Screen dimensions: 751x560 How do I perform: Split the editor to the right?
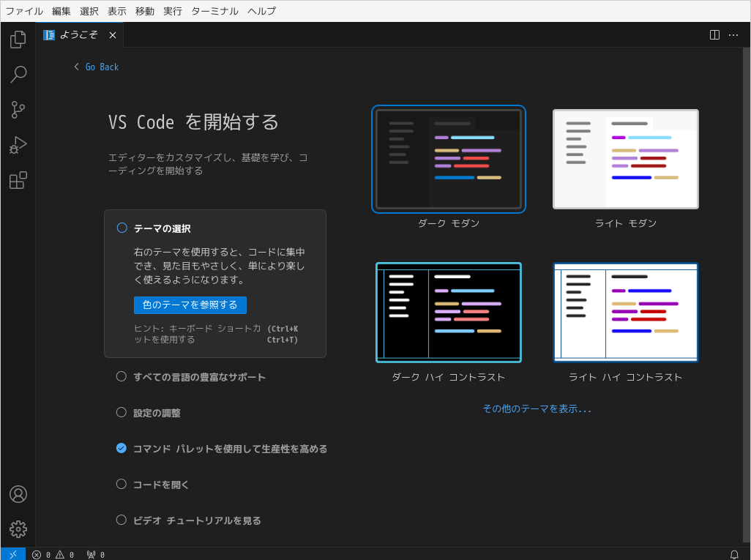(x=714, y=35)
